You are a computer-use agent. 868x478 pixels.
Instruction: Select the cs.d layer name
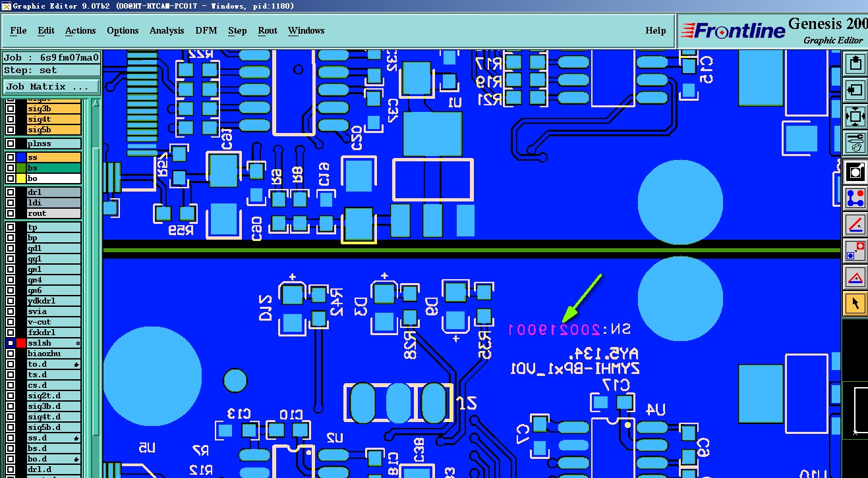54,385
